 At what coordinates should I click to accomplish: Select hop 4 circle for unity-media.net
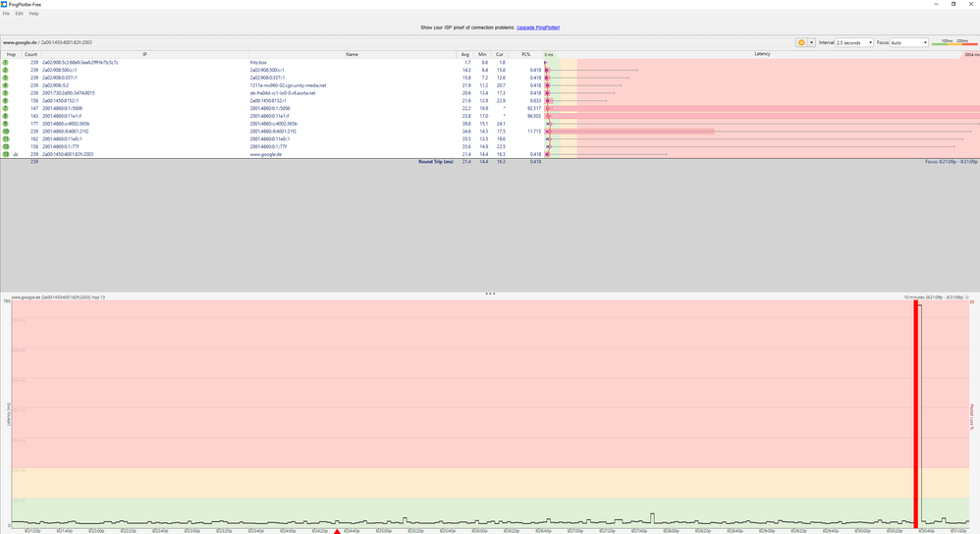point(6,85)
